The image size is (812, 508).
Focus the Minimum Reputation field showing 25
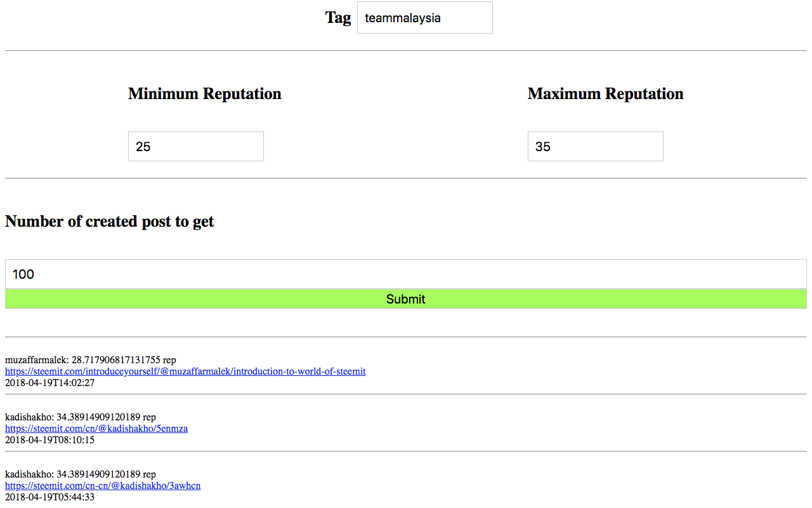[195, 147]
